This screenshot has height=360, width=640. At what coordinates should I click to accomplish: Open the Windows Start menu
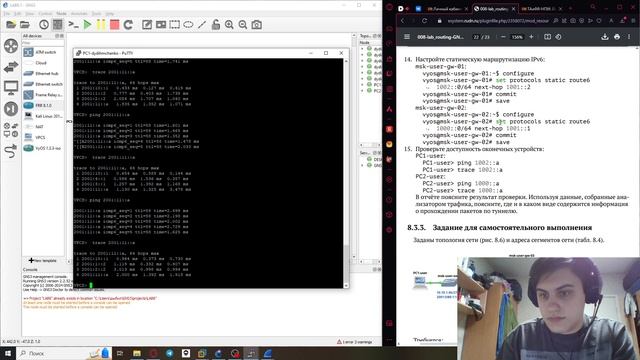[x=8, y=353]
